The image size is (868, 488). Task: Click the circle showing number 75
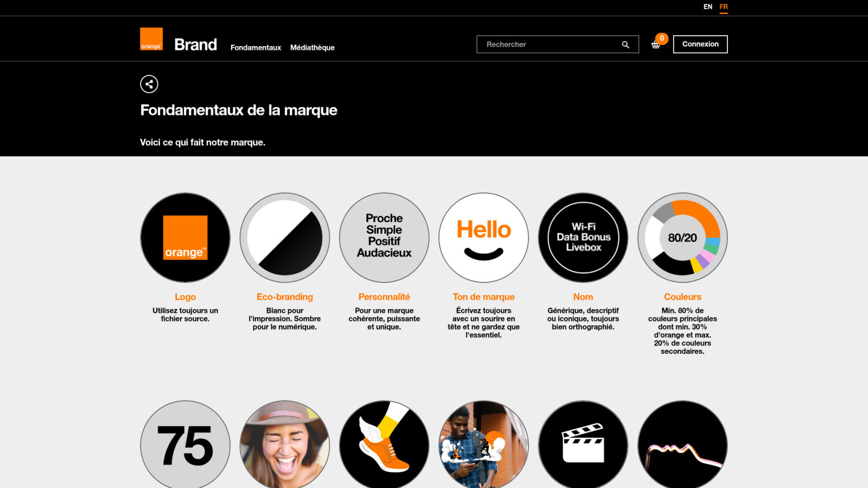pos(186,445)
